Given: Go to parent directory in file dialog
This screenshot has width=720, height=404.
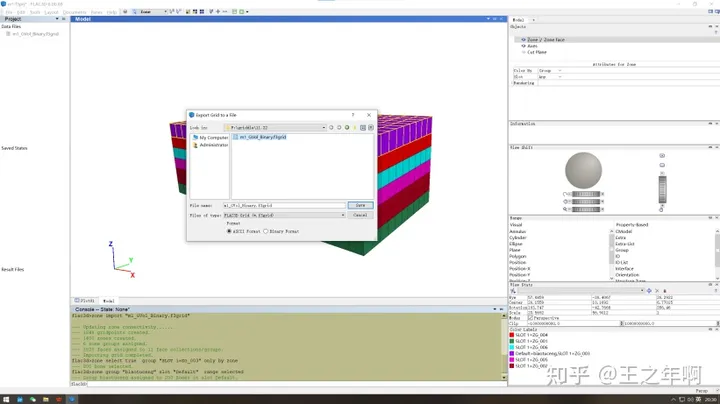Looking at the screenshot, I should pyautogui.click(x=347, y=128).
